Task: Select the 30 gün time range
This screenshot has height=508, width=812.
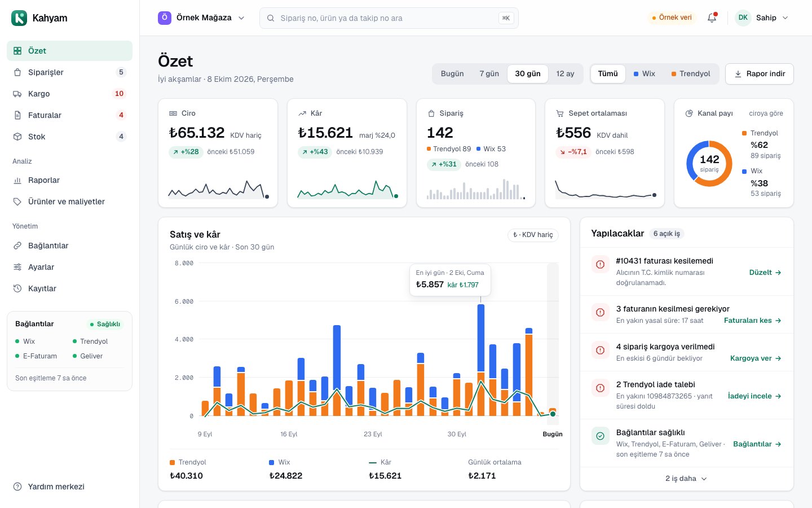Action: (x=528, y=74)
